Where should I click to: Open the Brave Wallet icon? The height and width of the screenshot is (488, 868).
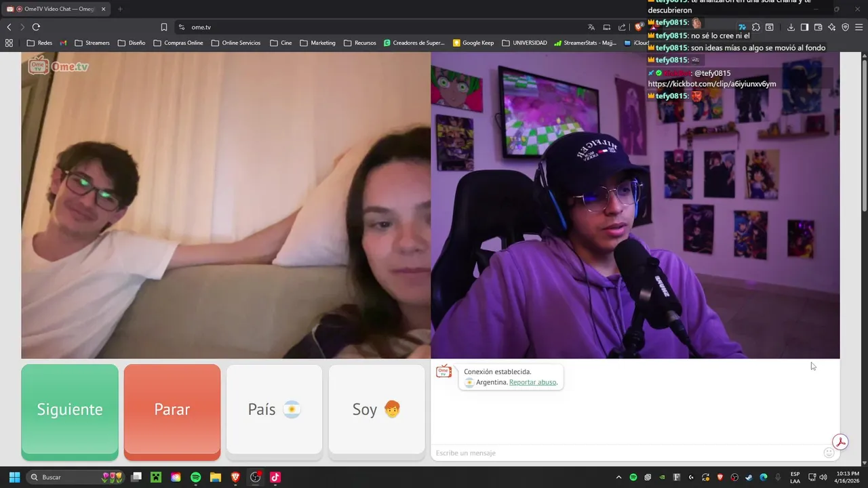point(818,27)
